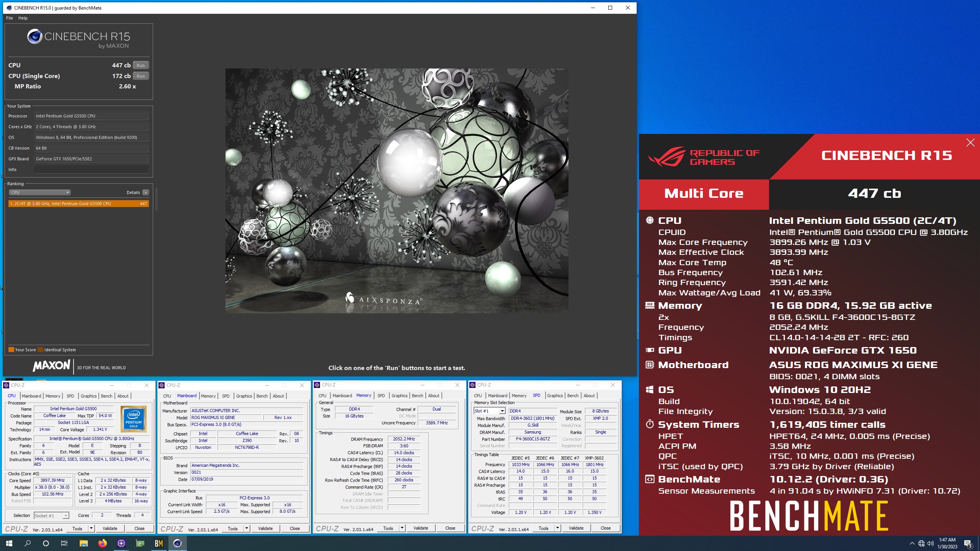Viewport: 980px width, 551px height.
Task: Open Cortana from the taskbar
Action: pos(46,543)
